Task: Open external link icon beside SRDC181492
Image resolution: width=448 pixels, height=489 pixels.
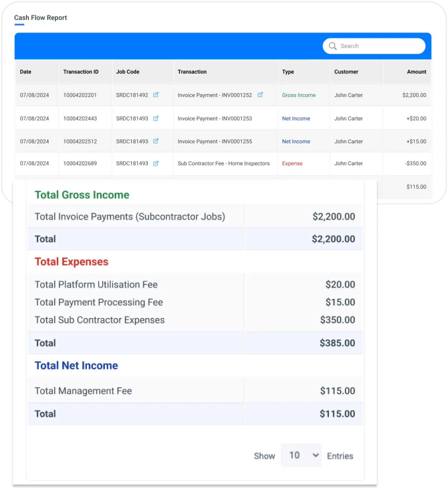Action: tap(156, 95)
